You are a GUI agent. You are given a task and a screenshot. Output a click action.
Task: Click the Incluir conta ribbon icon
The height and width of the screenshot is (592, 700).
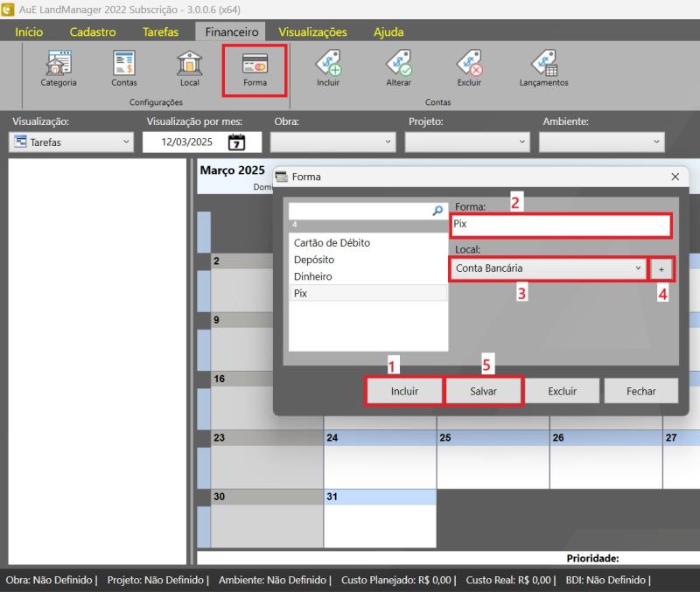click(x=328, y=68)
